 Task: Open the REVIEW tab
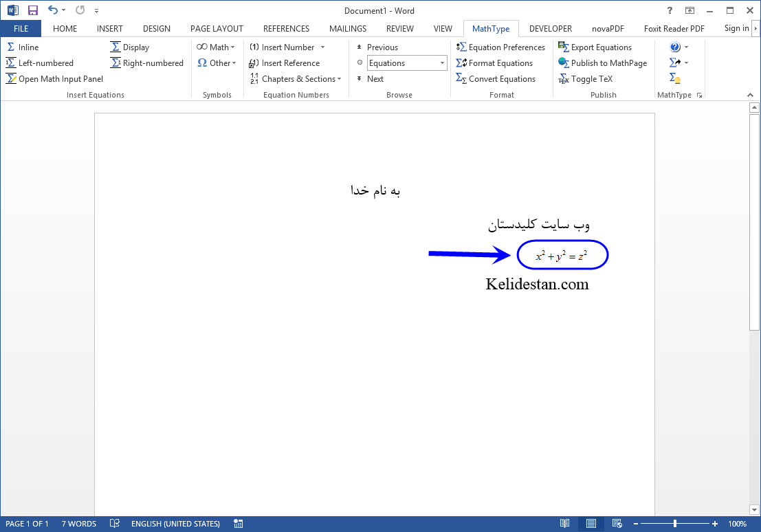(x=400, y=29)
